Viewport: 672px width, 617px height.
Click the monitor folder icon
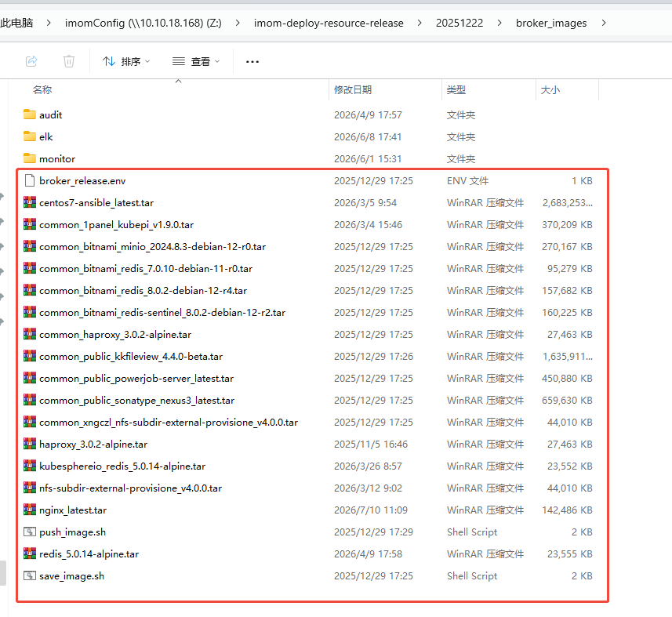30,158
